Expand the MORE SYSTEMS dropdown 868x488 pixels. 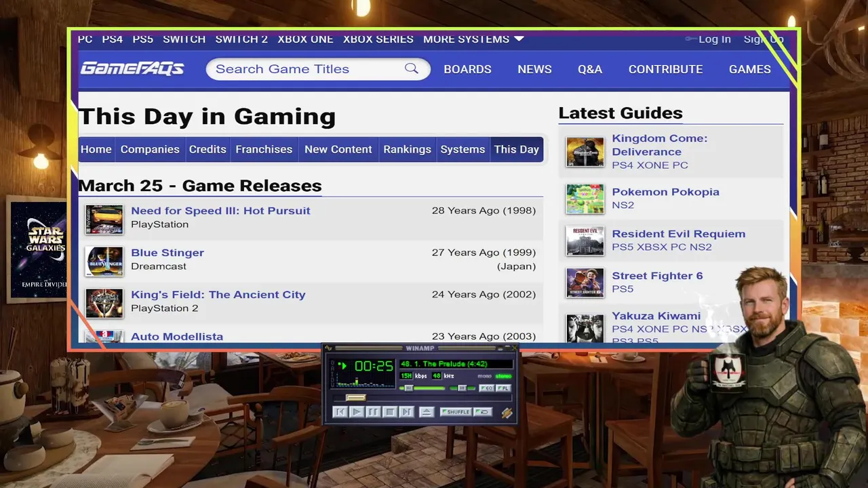[x=473, y=39]
